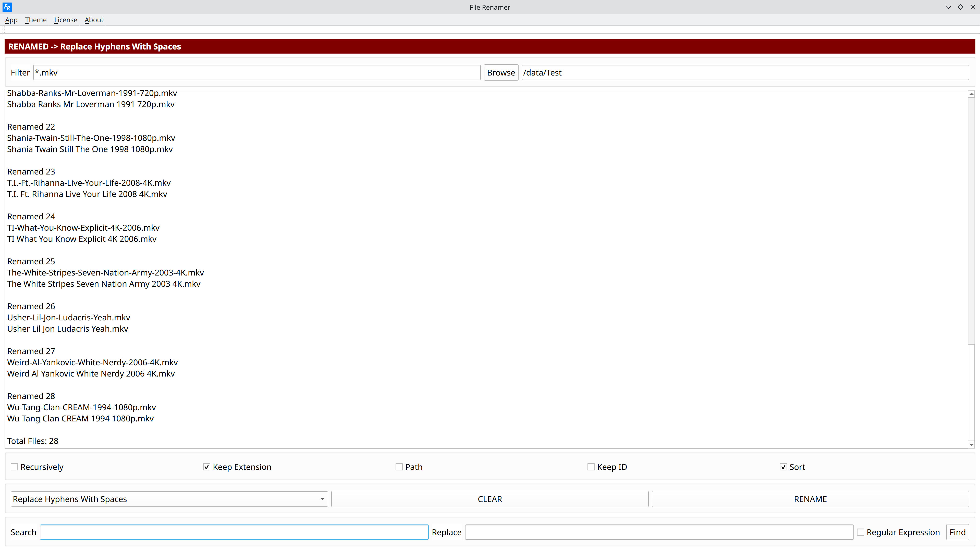The height and width of the screenshot is (551, 980).
Task: Click the scrollbar down arrow
Action: tap(971, 445)
